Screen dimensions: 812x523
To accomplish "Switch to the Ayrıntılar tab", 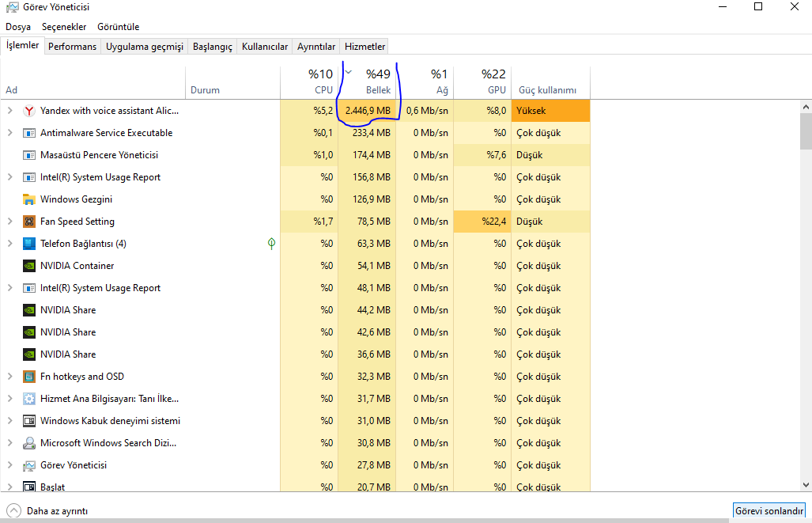I will pos(316,47).
